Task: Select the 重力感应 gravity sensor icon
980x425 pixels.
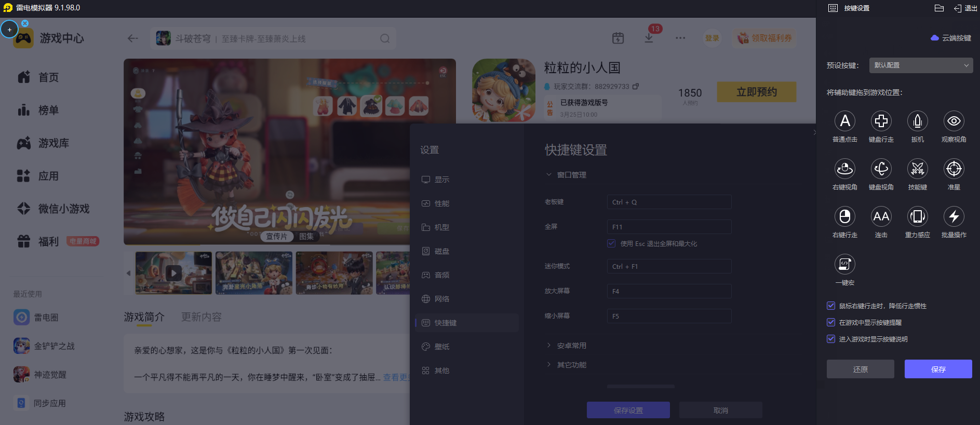Action: 917,216
